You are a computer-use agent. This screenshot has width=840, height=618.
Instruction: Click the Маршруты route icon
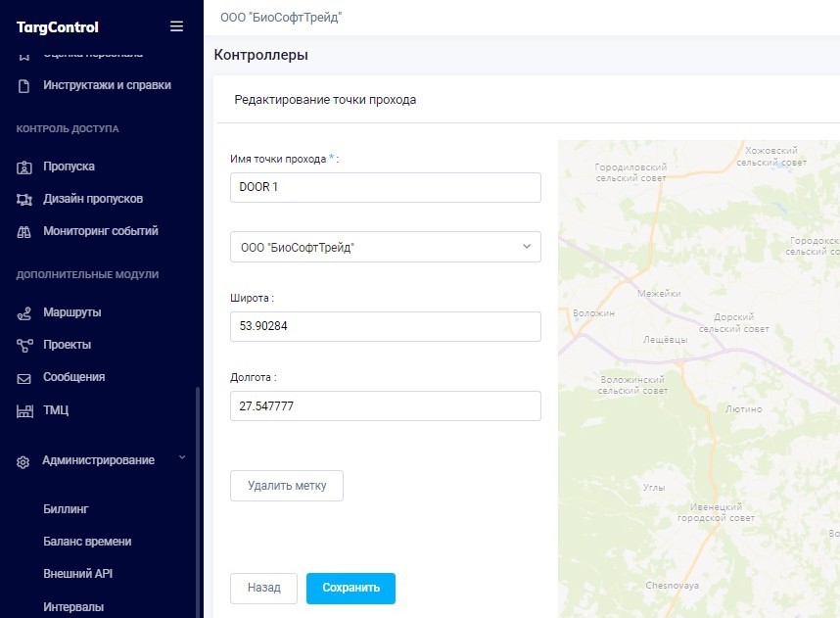coord(24,313)
